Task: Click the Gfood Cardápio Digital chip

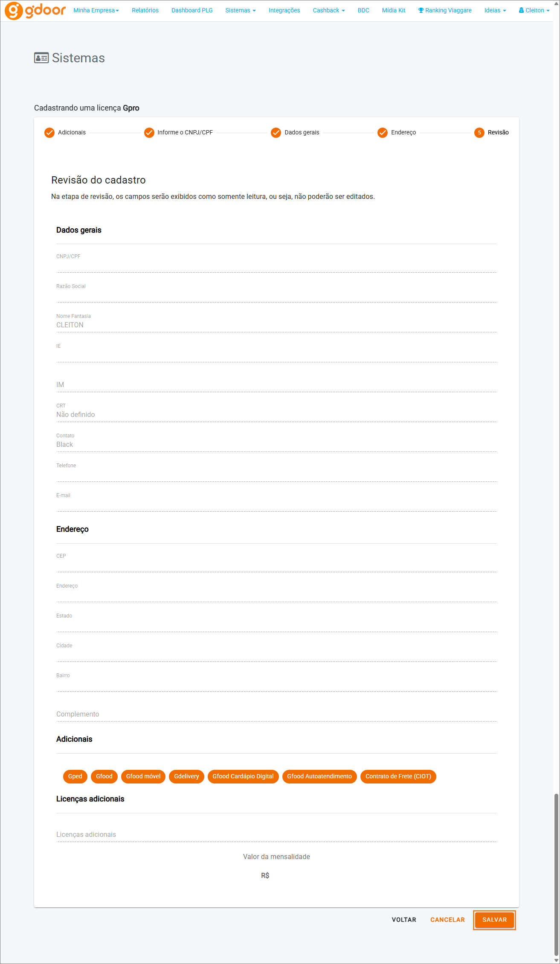Action: pos(243,776)
